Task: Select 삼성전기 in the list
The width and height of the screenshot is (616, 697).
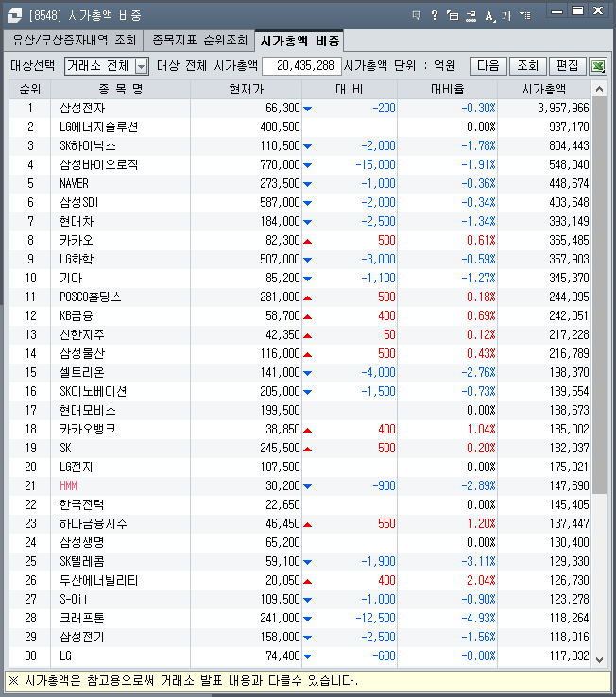Action: 82,637
